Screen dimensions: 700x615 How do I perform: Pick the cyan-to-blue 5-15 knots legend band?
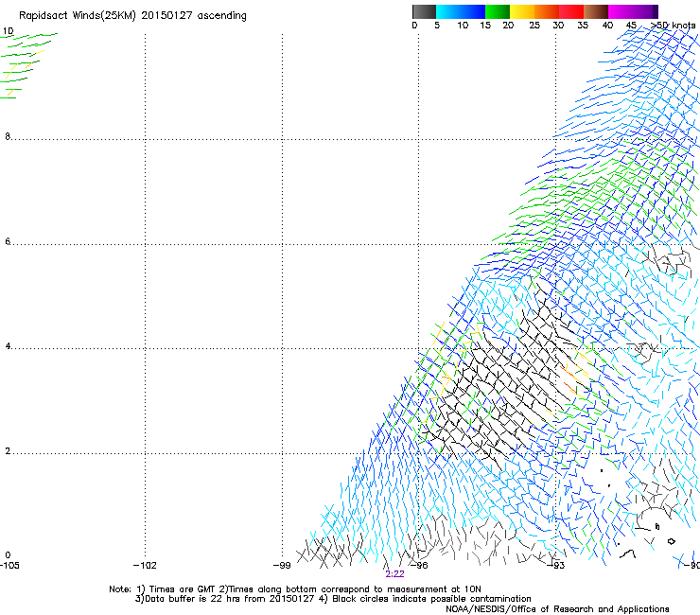tap(461, 11)
